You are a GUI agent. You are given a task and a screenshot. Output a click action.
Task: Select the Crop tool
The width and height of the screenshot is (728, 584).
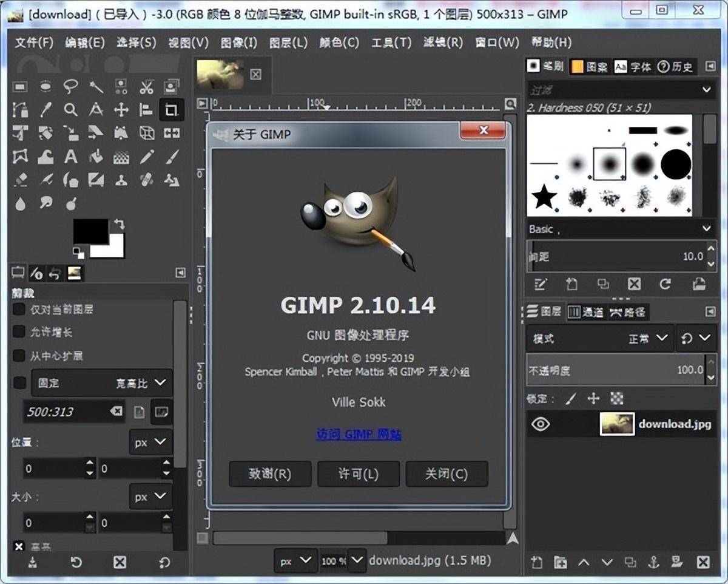[172, 110]
